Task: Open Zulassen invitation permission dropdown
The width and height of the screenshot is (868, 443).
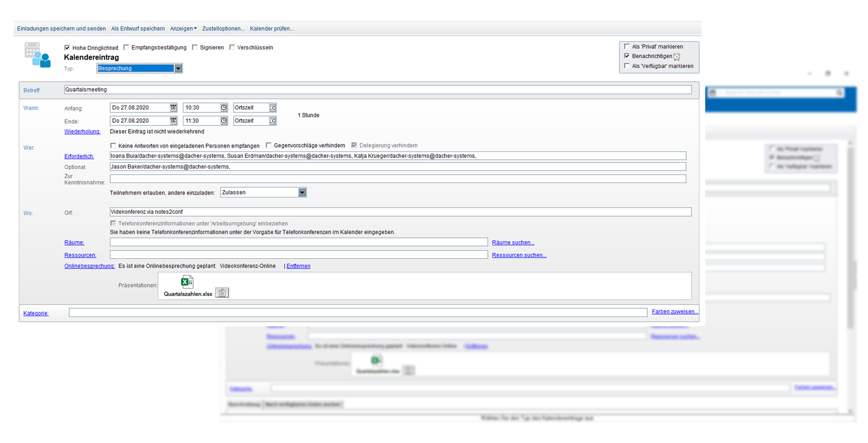Action: pyautogui.click(x=302, y=193)
